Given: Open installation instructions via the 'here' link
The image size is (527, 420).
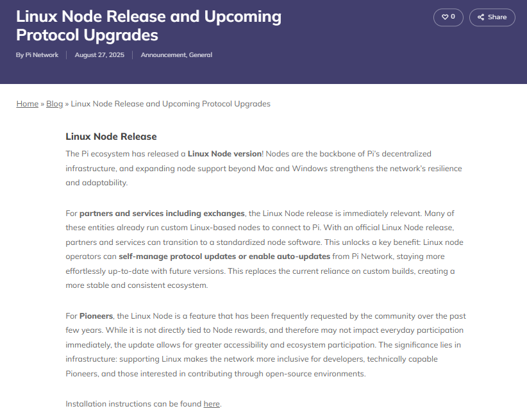Looking at the screenshot, I should pos(211,403).
